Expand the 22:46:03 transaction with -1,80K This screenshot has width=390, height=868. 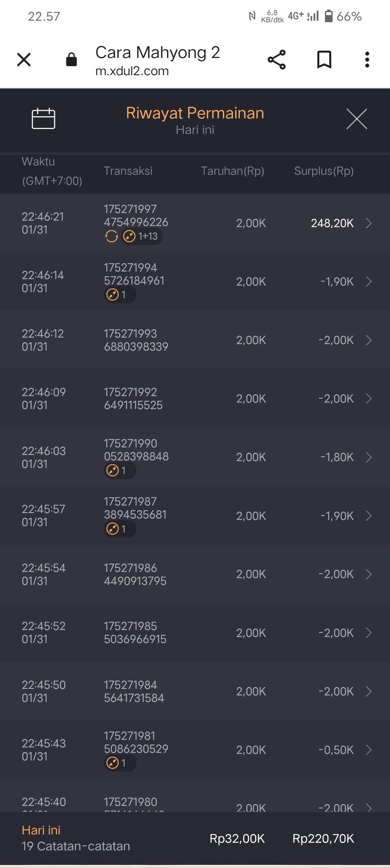[368, 457]
